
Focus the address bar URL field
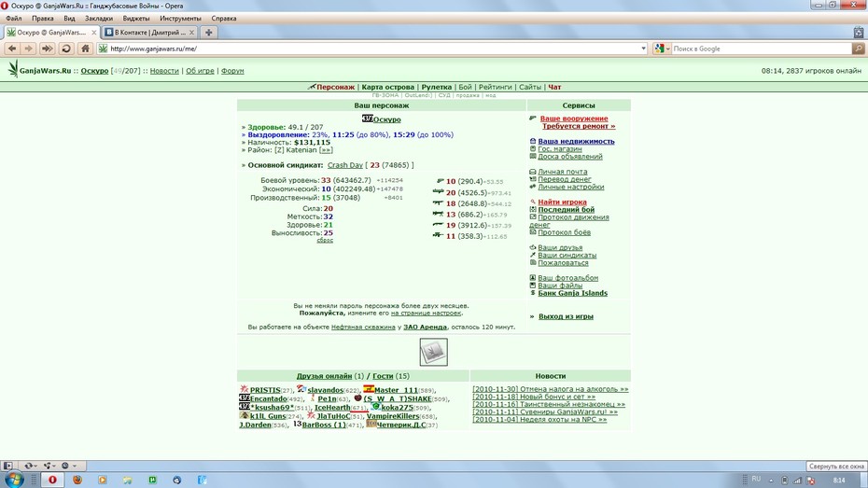pos(372,49)
